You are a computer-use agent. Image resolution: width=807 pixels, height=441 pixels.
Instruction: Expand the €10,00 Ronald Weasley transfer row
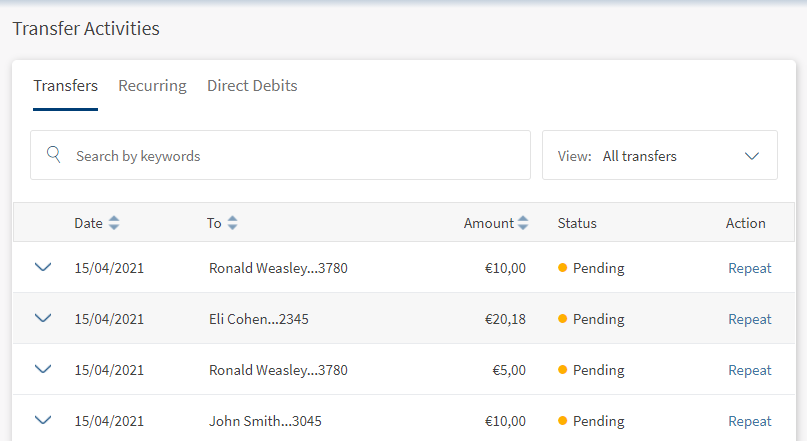click(x=42, y=267)
